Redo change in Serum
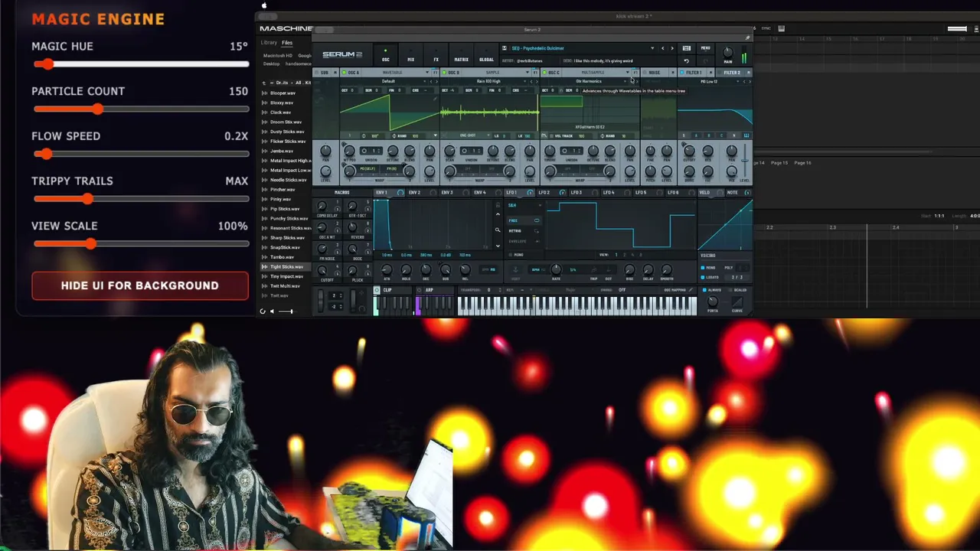980x551 pixels. click(x=705, y=60)
